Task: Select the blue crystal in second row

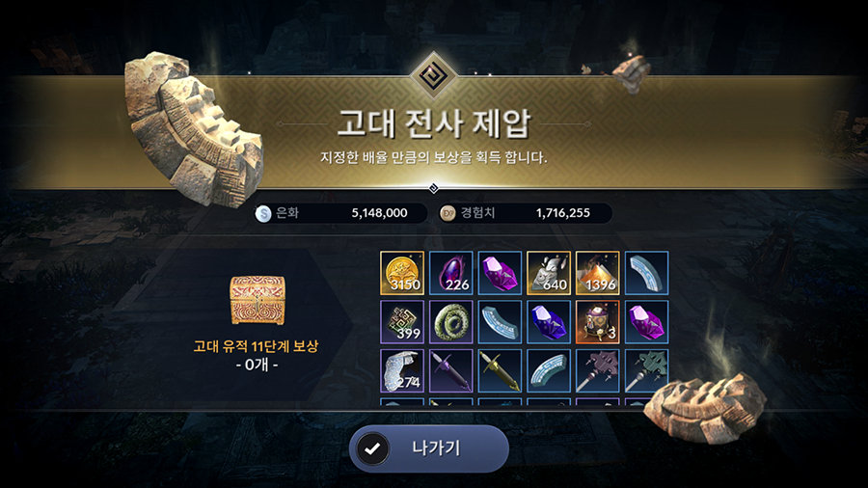Action: 549,321
